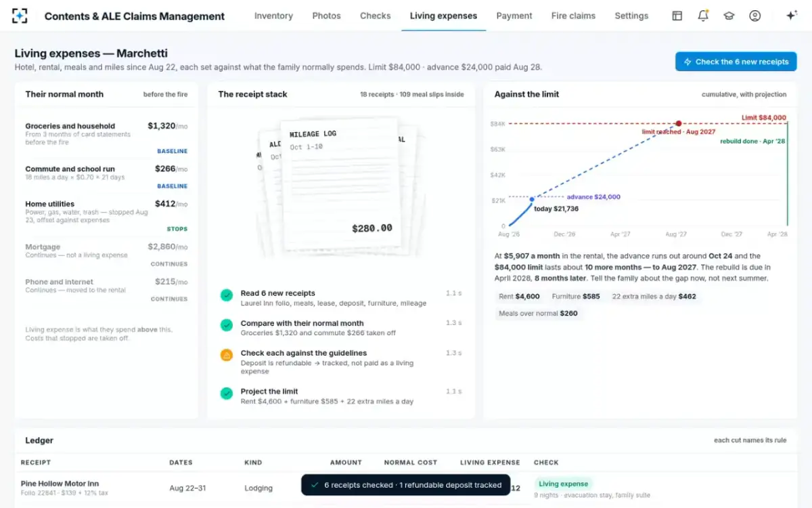Viewport: 812px width, 508px height.
Task: Click the 22 extra miles a day $462 chip
Action: click(x=654, y=297)
